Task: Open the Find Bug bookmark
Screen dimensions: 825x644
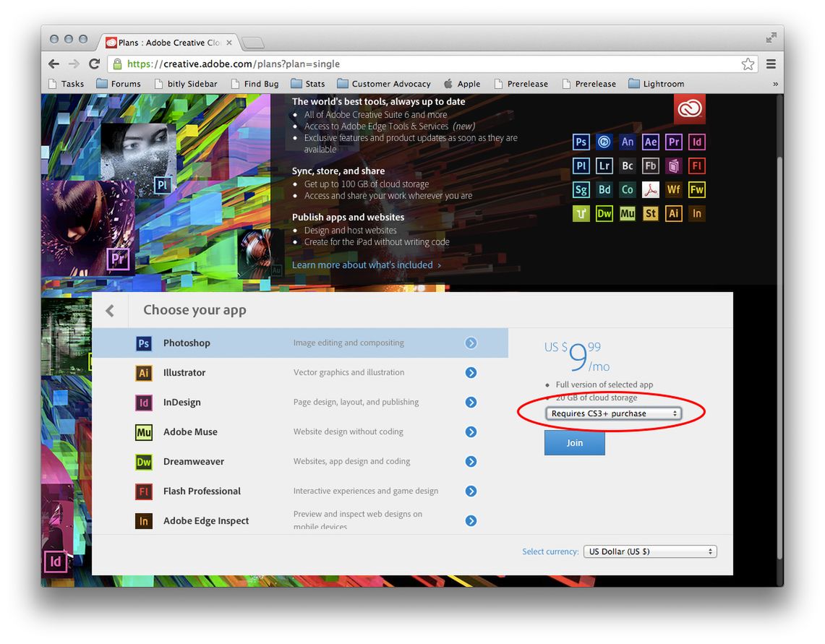Action: 255,84
